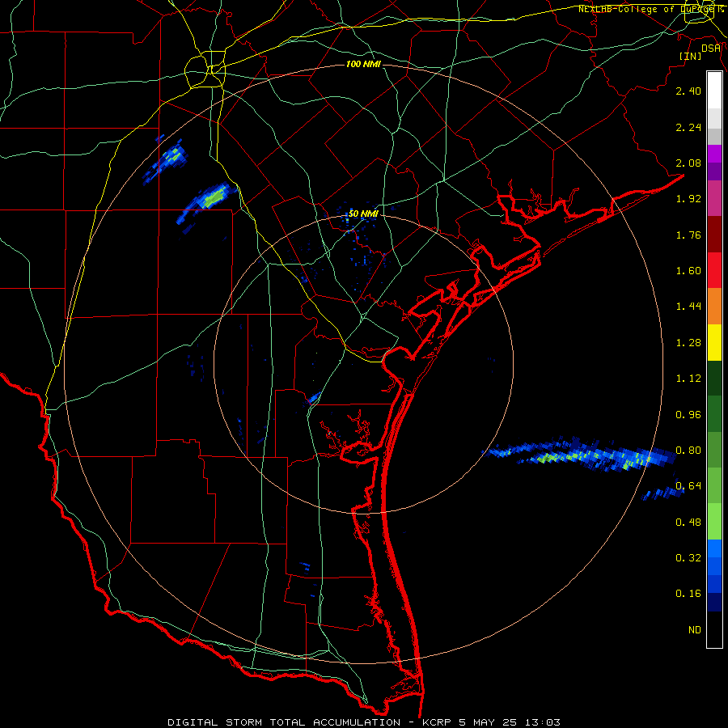
Task: Select the 1.60 legend value
Action: (x=688, y=271)
